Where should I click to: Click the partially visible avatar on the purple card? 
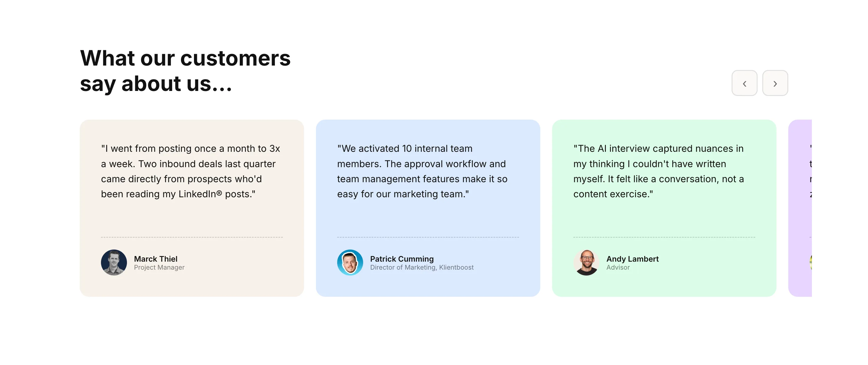[810, 262]
